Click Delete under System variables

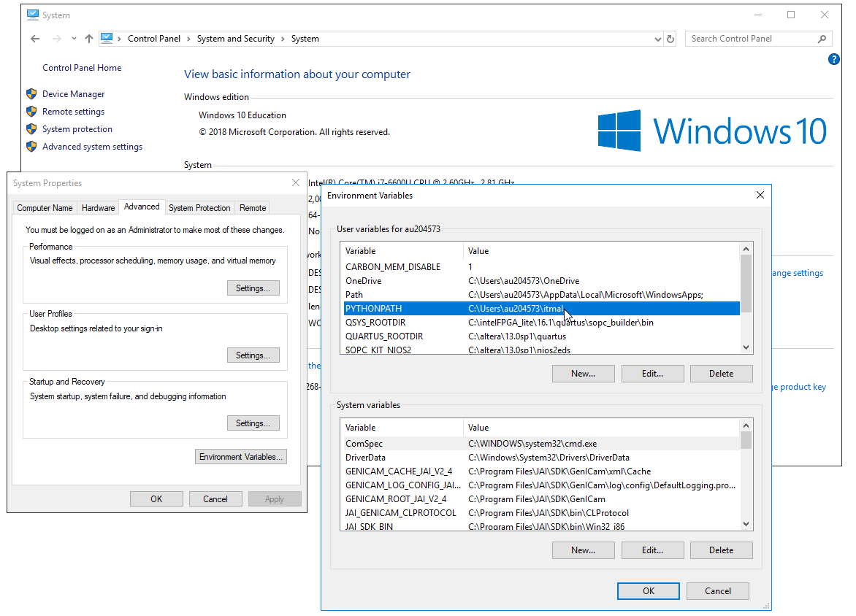[x=722, y=550]
